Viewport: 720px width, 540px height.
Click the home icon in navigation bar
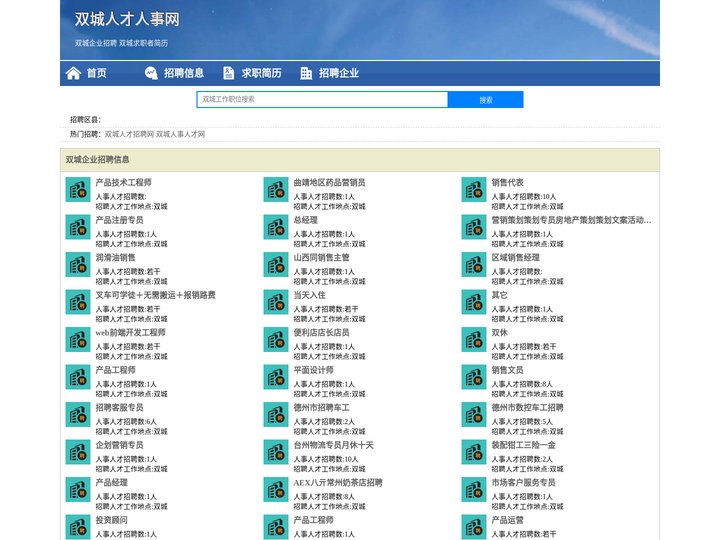click(73, 73)
